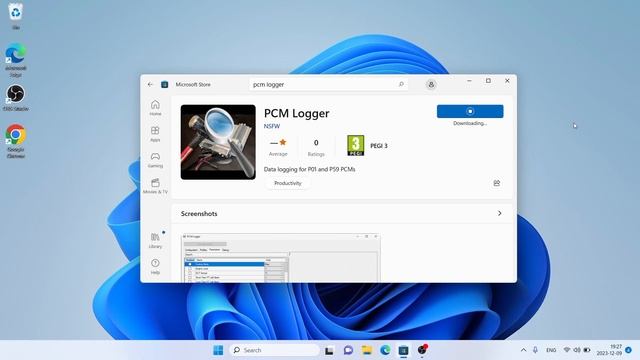Screen dimensions: 640x360
Task: Share the PCM Logger app
Action: (497, 183)
